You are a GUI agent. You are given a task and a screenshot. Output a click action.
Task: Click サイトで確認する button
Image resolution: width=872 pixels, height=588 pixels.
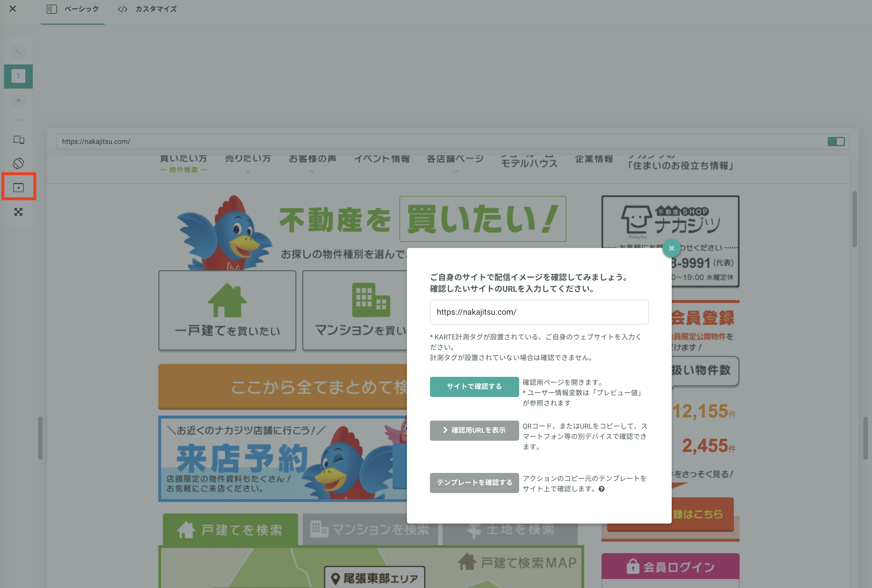coord(474,387)
